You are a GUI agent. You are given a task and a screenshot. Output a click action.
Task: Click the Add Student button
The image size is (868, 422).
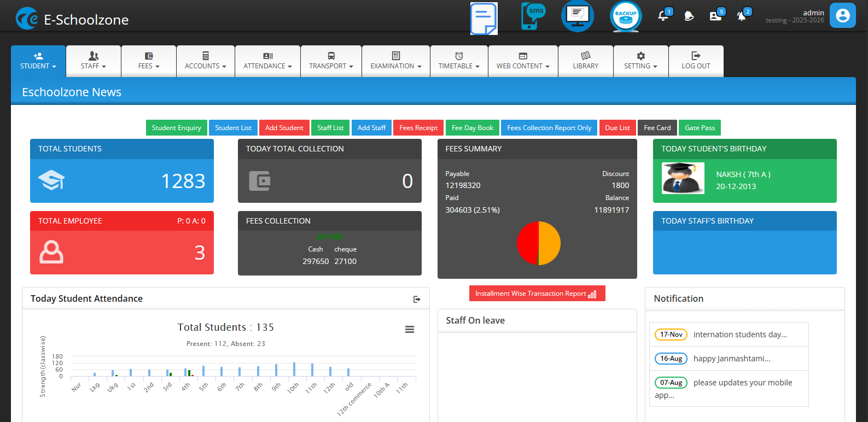(284, 127)
